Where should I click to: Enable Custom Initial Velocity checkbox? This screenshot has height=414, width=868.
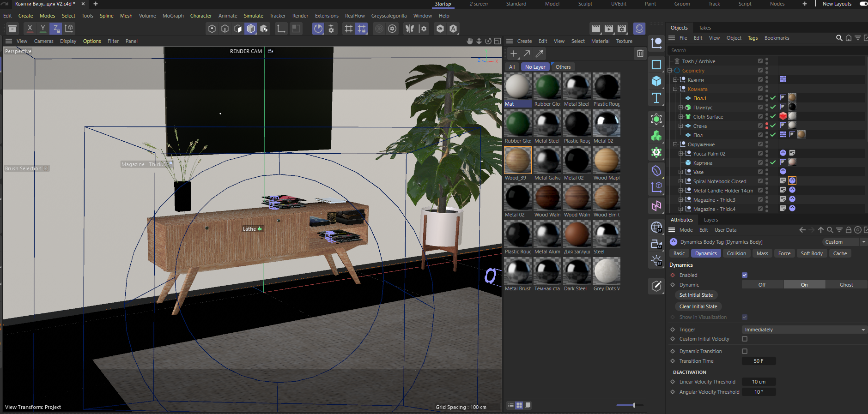coord(744,339)
